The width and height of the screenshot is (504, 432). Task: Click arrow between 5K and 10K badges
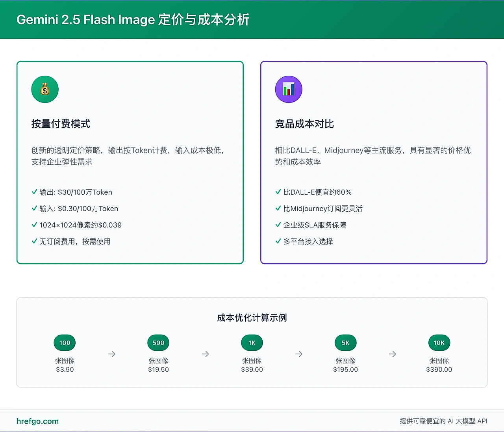(x=392, y=354)
